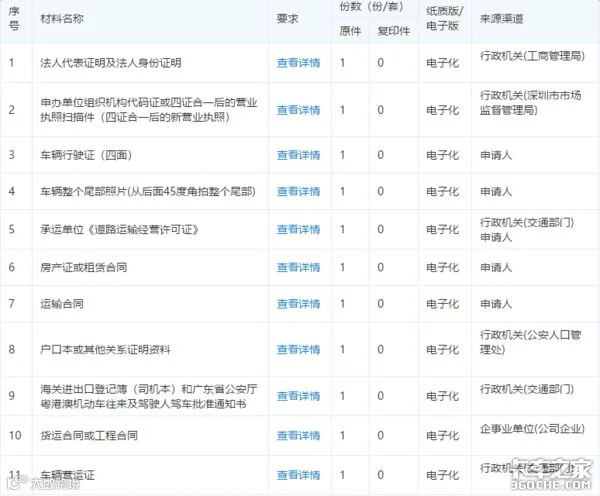The image size is (600, 496).
Task: Open 查看详情 for 车辆营运证 row
Action: coord(298,475)
